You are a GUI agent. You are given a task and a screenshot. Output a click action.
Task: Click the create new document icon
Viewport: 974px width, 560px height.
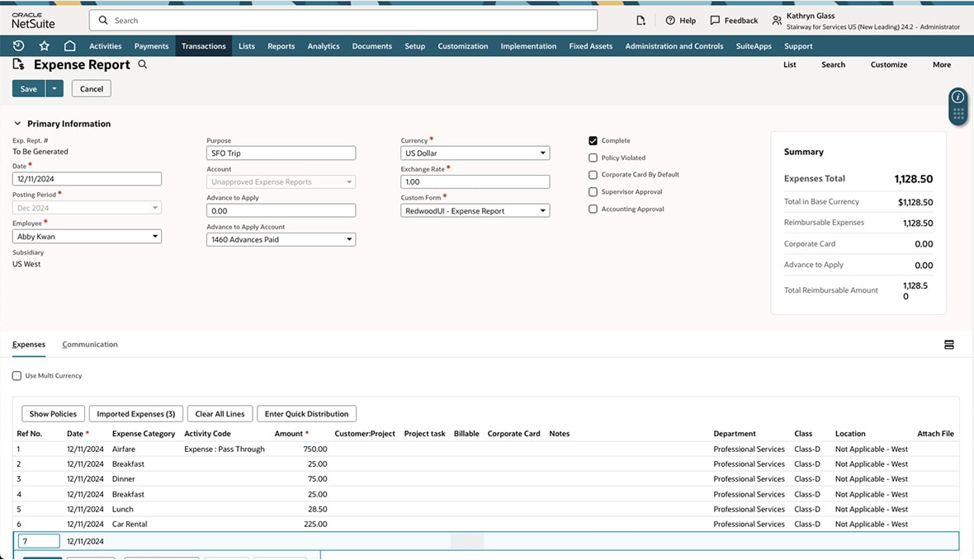click(x=641, y=21)
